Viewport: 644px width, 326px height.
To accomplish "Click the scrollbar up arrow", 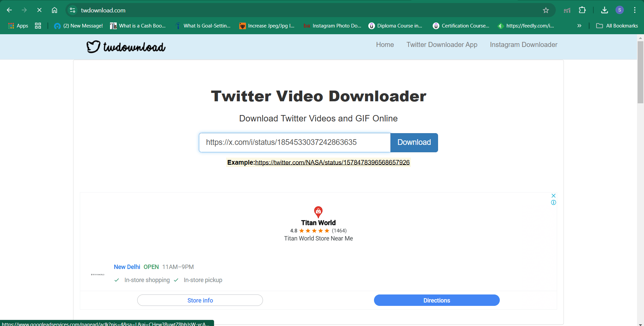I will pos(640,38).
